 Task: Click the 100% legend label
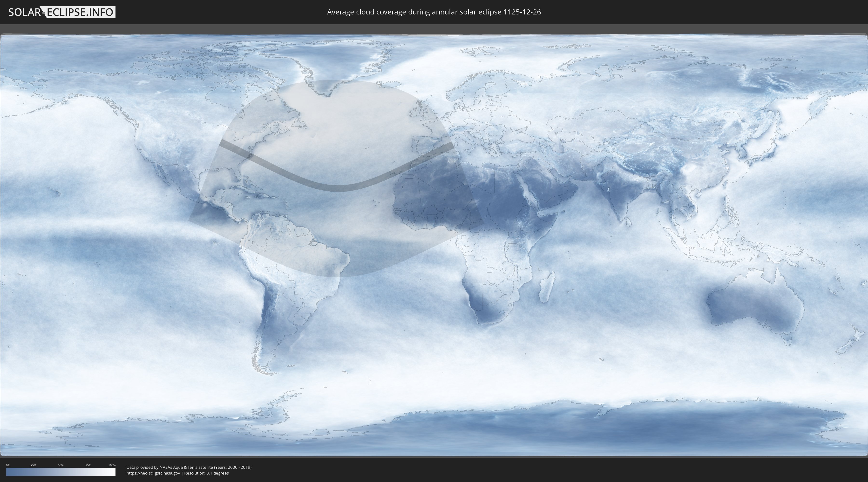tap(112, 465)
